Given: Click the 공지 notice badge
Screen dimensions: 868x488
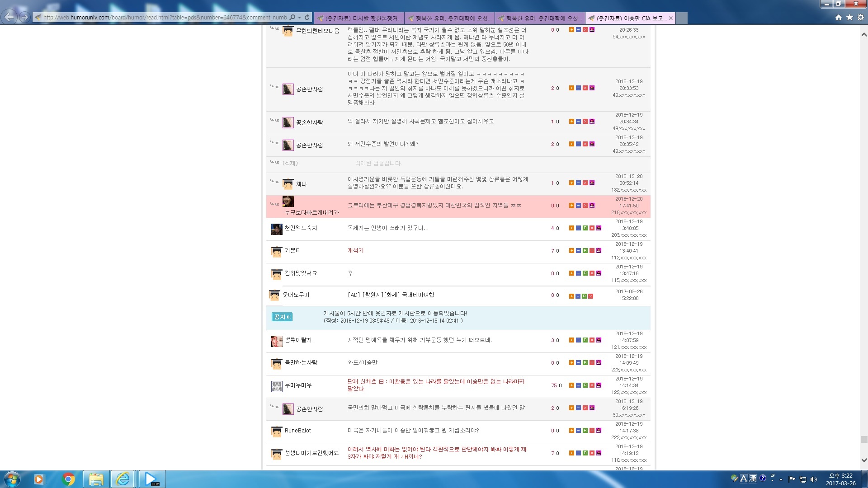Looking at the screenshot, I should click(282, 317).
